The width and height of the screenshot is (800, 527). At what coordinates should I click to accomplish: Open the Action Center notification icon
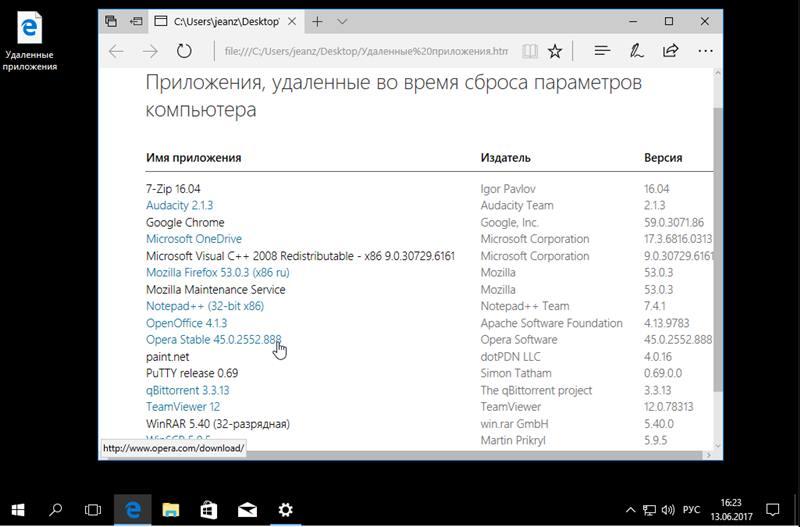coord(772,510)
